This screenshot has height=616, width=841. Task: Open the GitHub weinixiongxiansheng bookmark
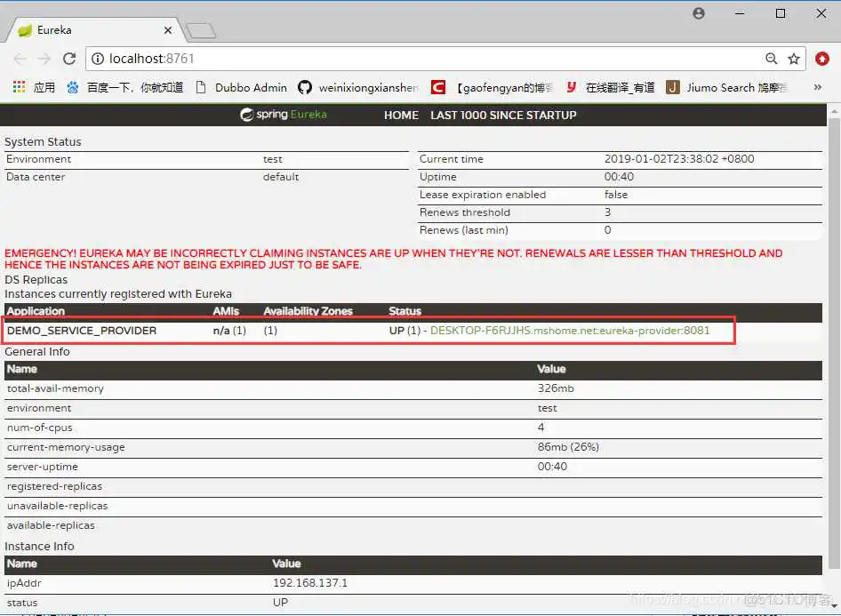click(x=357, y=87)
